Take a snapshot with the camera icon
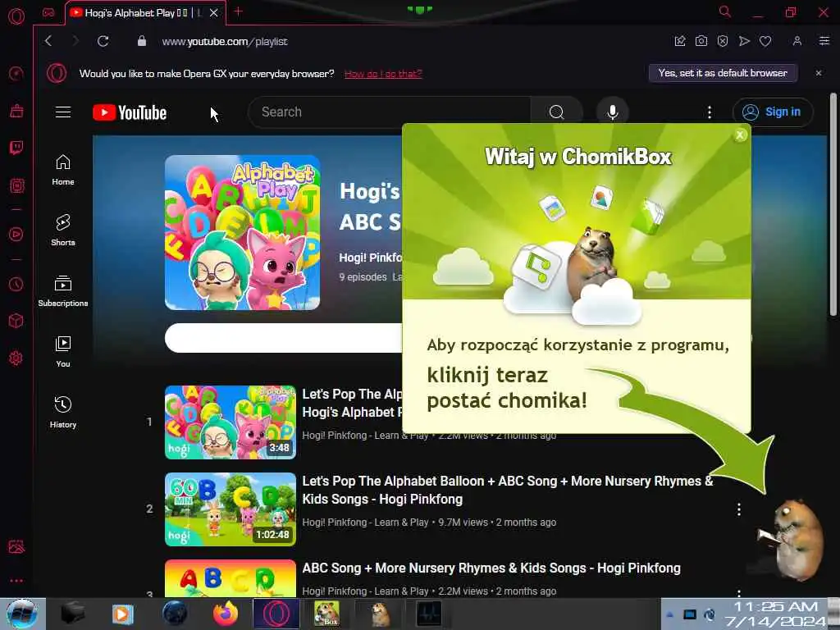The image size is (840, 630). pyautogui.click(x=701, y=41)
